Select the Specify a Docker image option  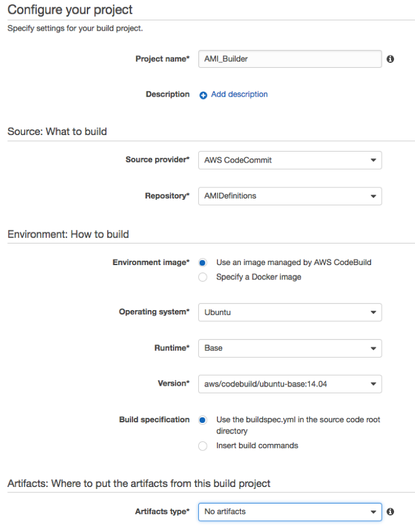[x=203, y=277]
